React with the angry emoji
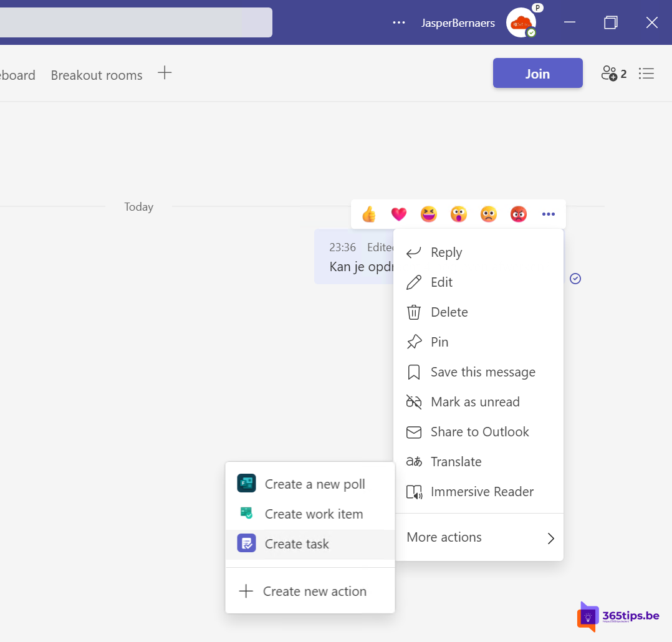The width and height of the screenshot is (672, 642). 519,214
